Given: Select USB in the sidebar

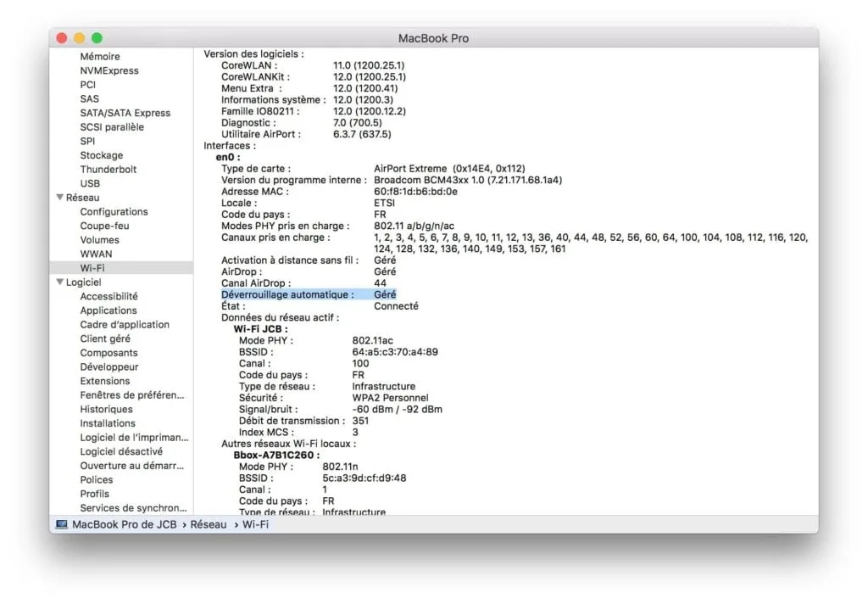Looking at the screenshot, I should [90, 183].
